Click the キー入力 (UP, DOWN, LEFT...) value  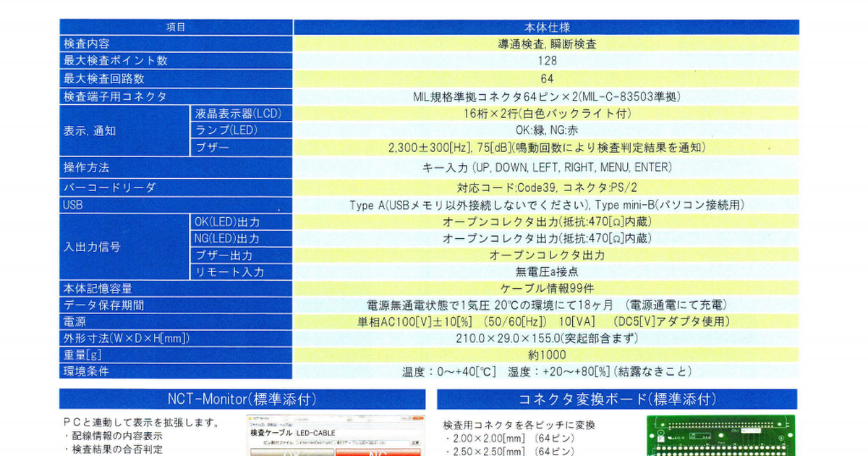click(547, 167)
